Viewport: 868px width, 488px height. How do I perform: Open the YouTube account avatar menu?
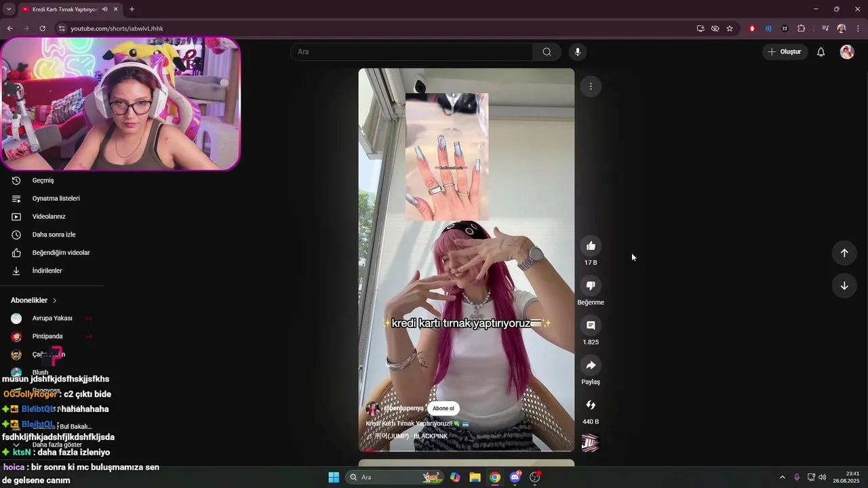click(847, 52)
